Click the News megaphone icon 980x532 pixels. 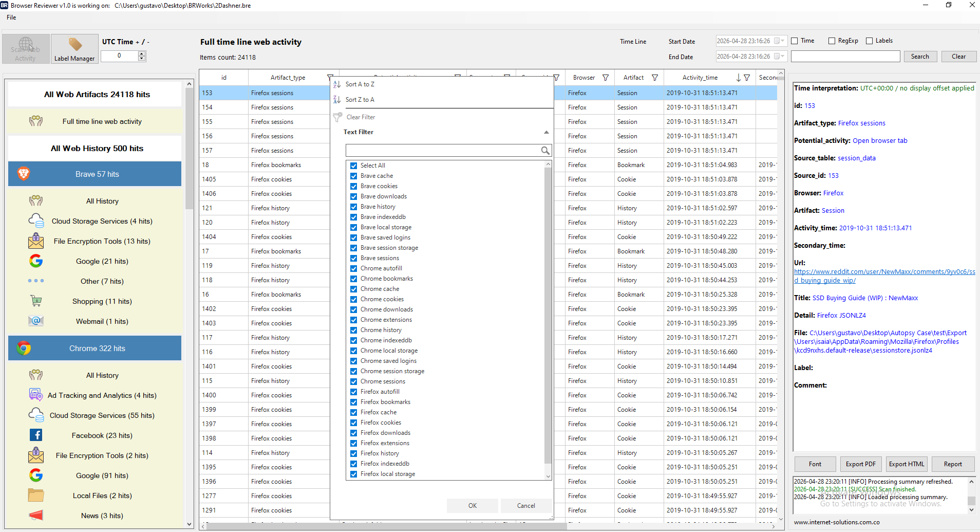pos(36,515)
